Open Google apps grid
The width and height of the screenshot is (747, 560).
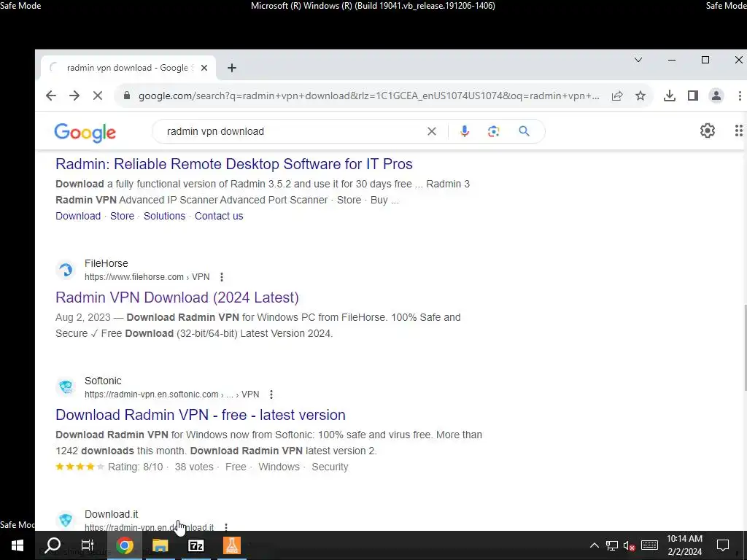pos(738,131)
